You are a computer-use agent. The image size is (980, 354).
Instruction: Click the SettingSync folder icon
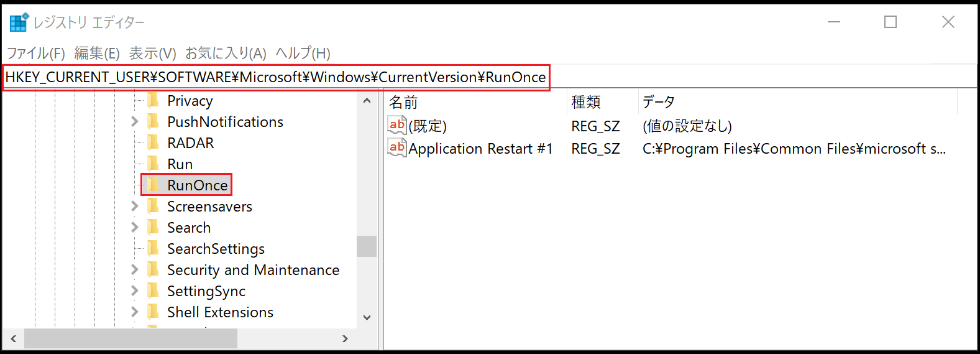point(153,291)
